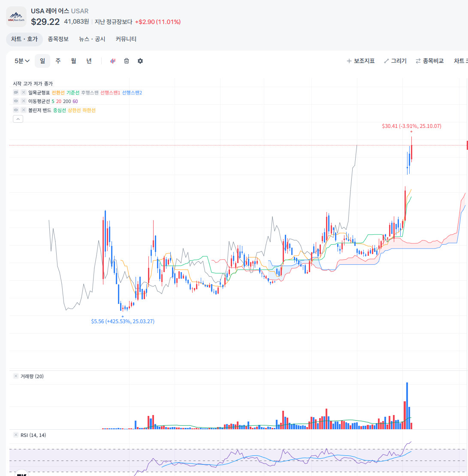Open the 뉴스 · 공시 tab

(x=92, y=39)
